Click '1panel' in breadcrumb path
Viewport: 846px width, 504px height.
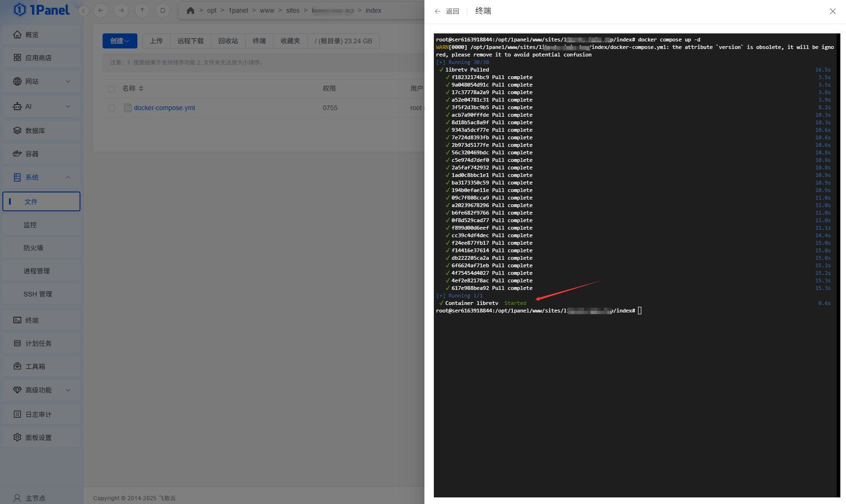[238, 10]
